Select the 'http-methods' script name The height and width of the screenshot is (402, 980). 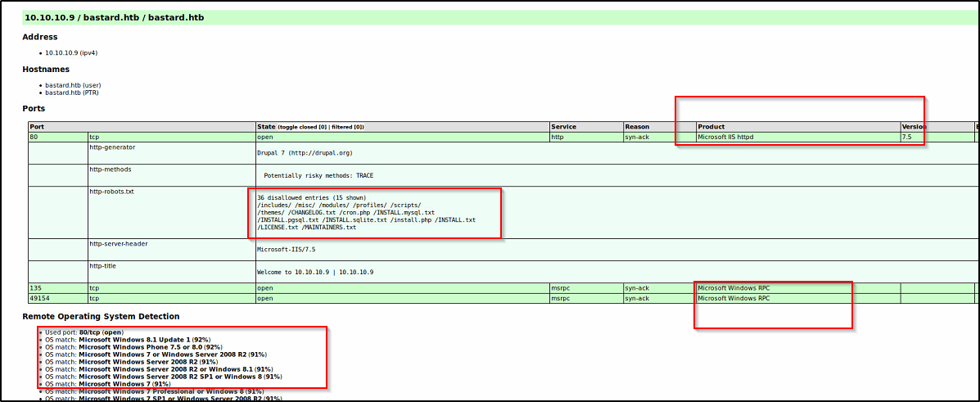click(x=110, y=169)
